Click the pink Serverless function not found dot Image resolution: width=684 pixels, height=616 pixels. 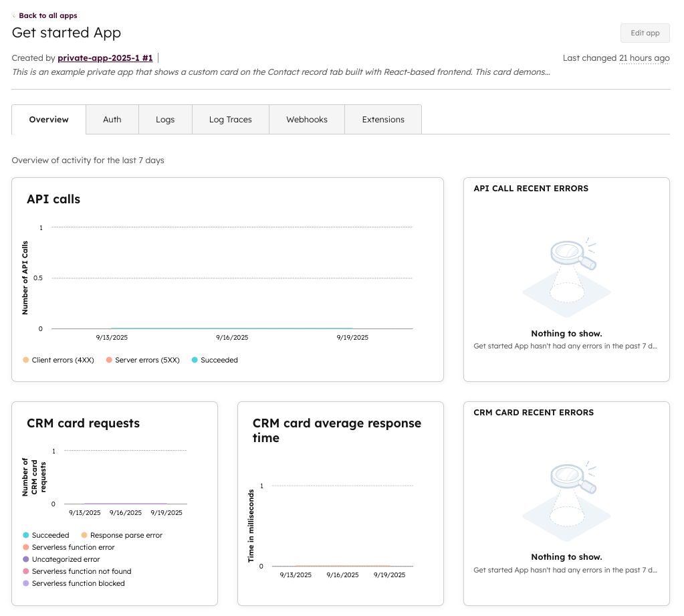coord(26,571)
